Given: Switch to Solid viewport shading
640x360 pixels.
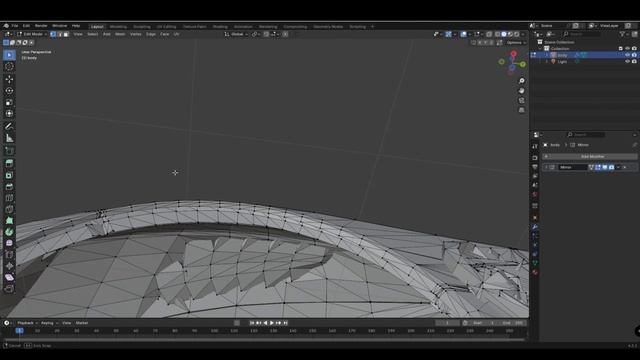Looking at the screenshot, I should pos(504,34).
